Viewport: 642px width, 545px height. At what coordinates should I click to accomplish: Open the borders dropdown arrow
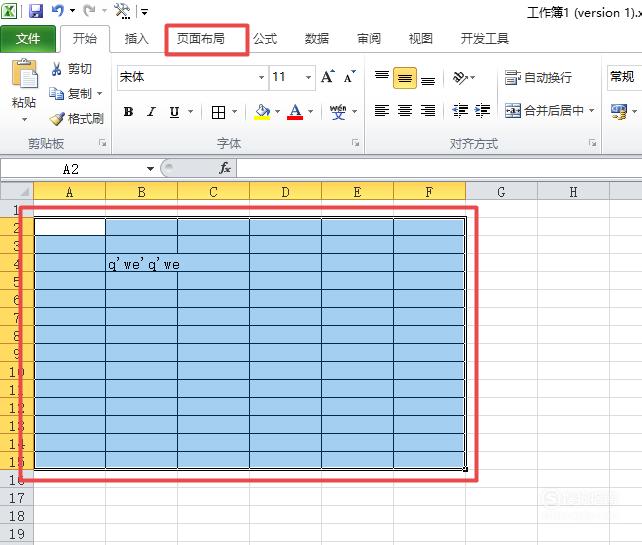pos(235,111)
